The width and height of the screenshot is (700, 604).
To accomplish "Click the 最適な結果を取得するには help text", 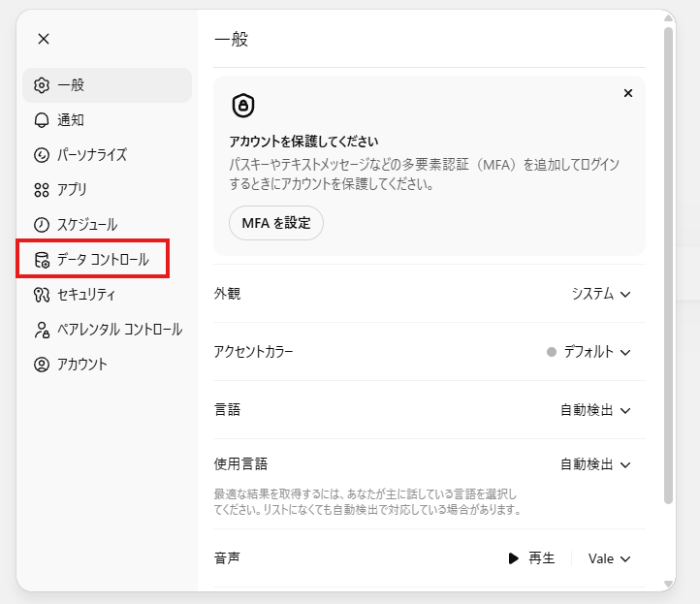I will [x=366, y=502].
